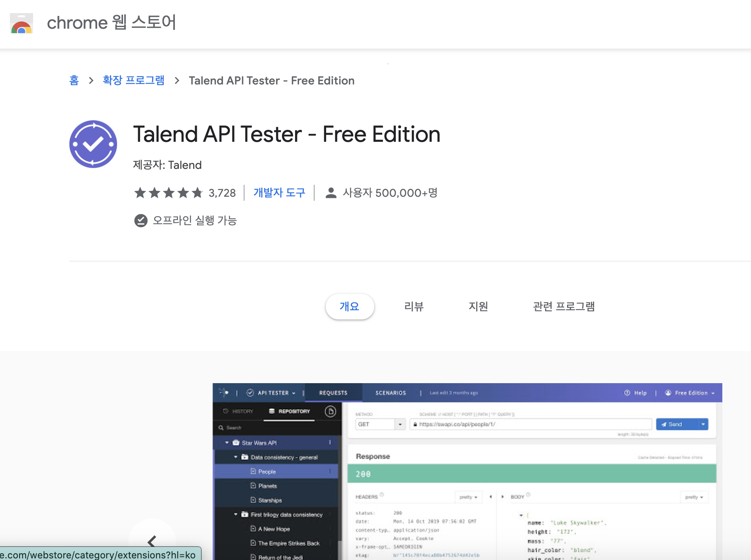751x560 pixels.
Task: Switch to the 관련 프로그램 tab
Action: click(x=564, y=306)
